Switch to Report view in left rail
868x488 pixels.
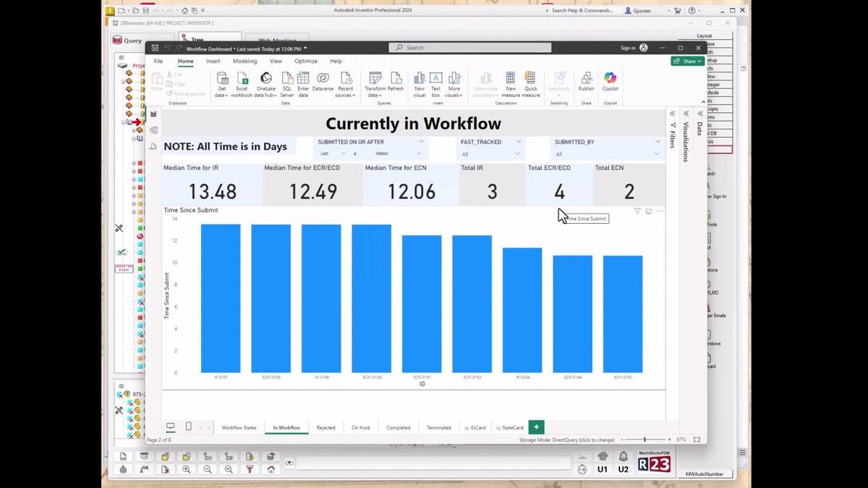click(153, 114)
